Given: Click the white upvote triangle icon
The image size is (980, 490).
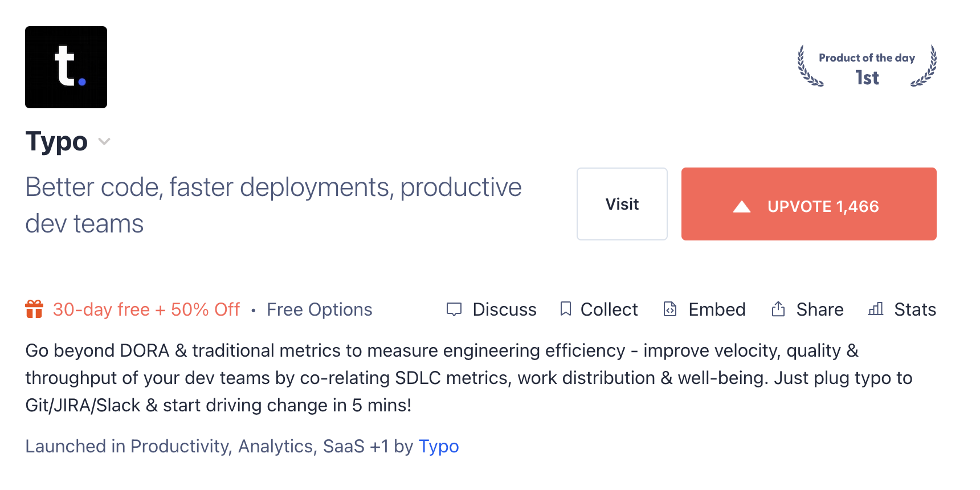Looking at the screenshot, I should click(741, 206).
